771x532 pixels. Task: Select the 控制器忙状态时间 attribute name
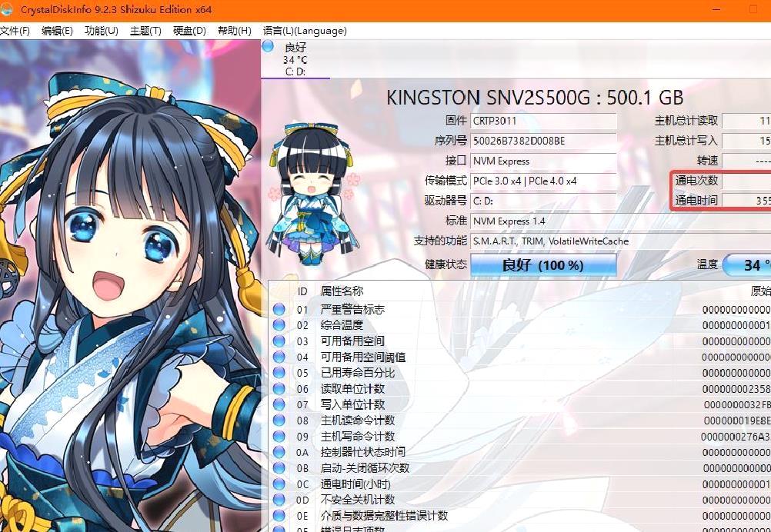(363, 452)
